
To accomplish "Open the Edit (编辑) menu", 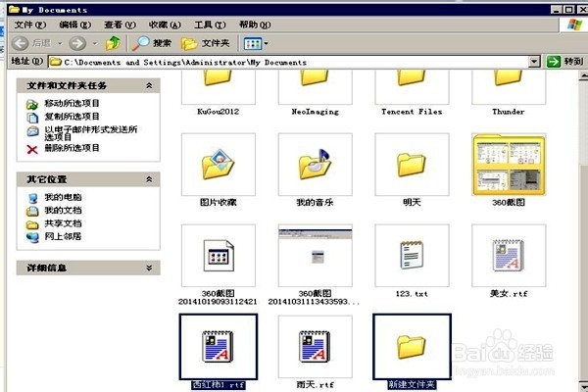I will [75, 24].
